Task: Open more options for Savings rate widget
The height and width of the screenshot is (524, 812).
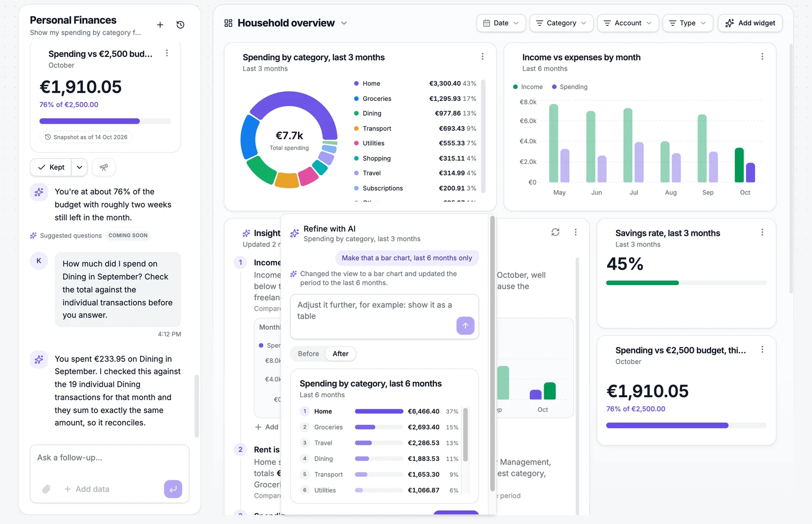Action: (762, 232)
